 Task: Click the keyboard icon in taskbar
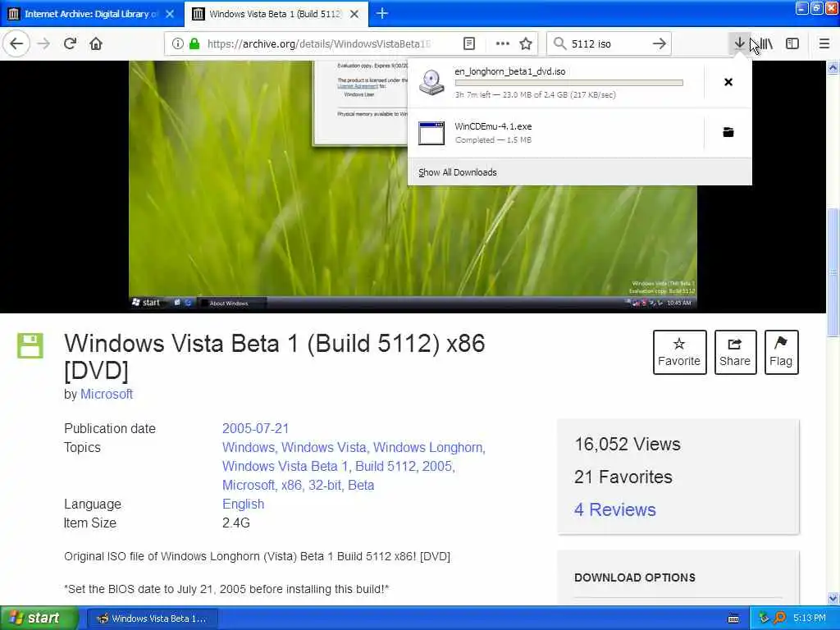coord(733,619)
